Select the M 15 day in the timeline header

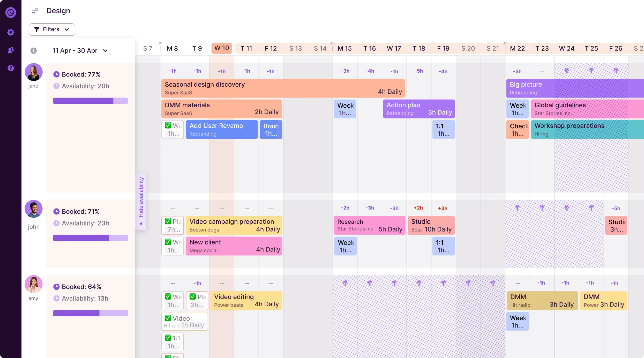click(x=344, y=48)
